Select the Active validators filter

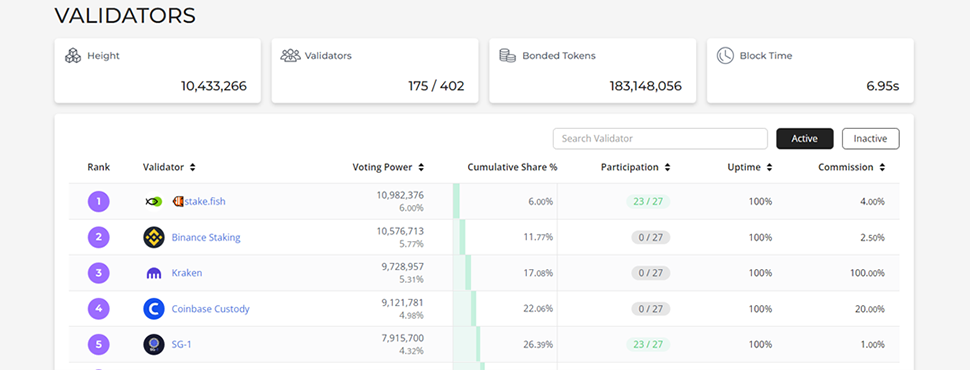click(805, 139)
